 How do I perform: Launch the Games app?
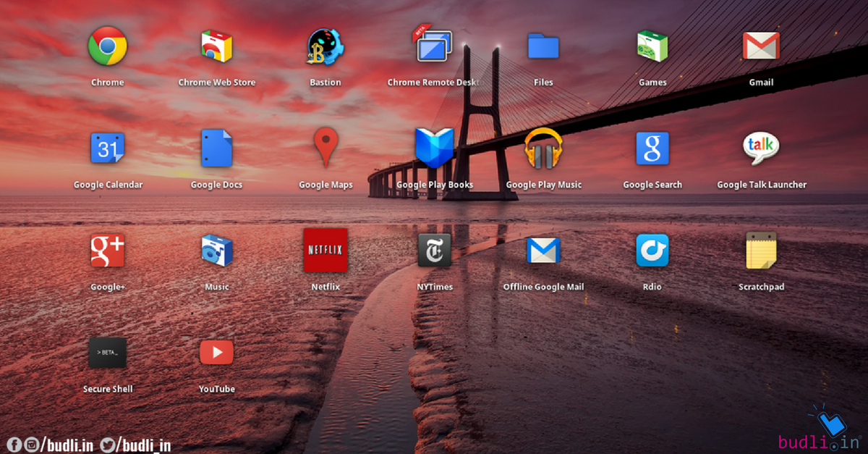pos(652,45)
